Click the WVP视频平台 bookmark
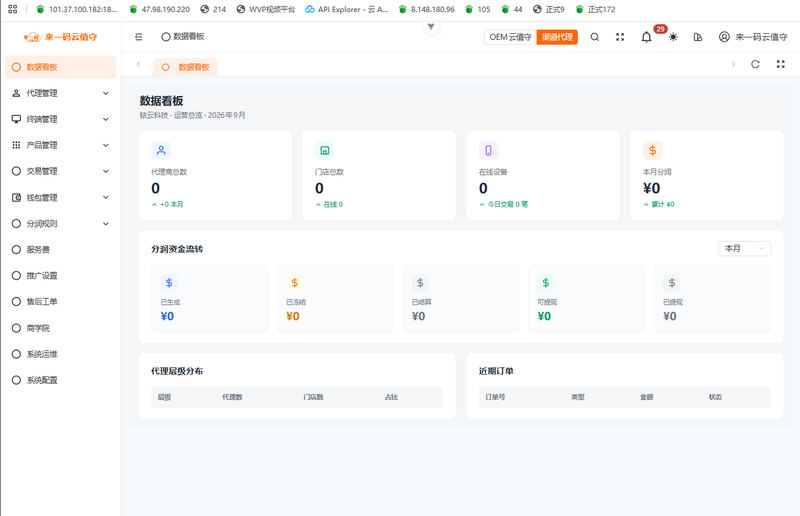 pos(266,9)
